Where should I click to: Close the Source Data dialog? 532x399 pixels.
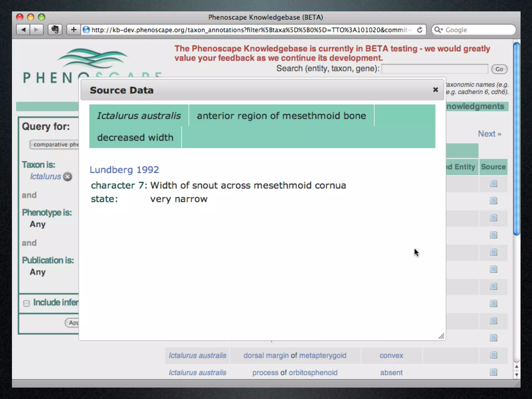pyautogui.click(x=435, y=90)
